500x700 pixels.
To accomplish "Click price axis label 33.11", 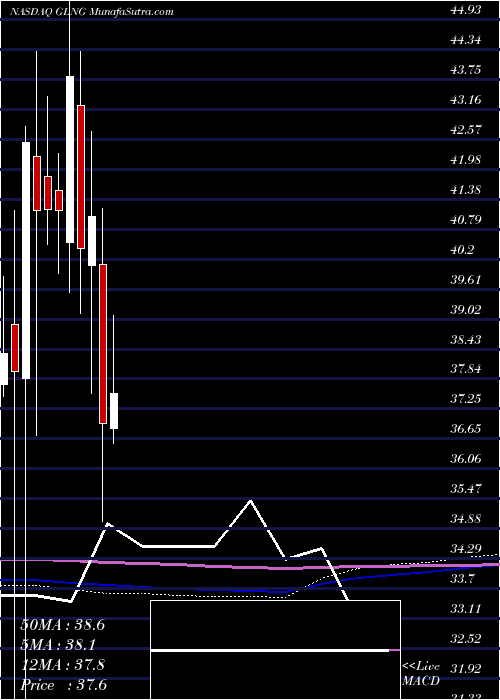I will pos(465,609).
